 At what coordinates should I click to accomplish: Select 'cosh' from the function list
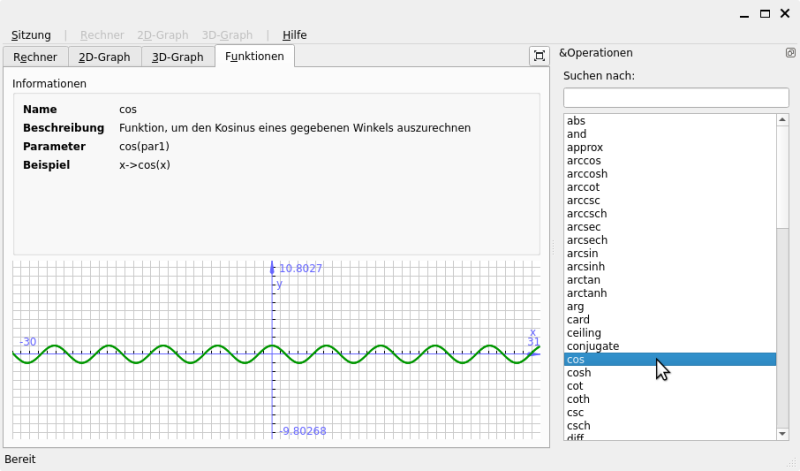[x=578, y=373]
